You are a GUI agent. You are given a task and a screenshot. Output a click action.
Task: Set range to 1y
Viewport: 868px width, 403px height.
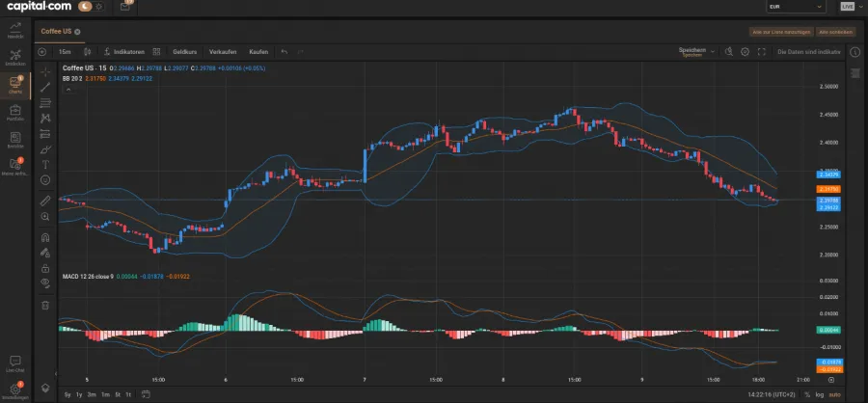79,394
